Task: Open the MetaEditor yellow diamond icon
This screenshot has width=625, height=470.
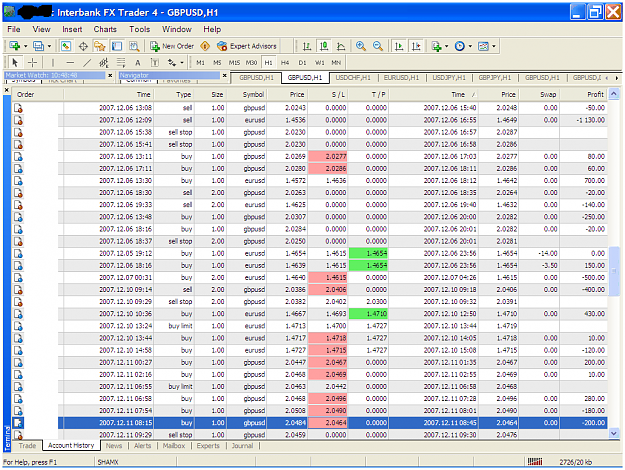Action: pos(205,46)
